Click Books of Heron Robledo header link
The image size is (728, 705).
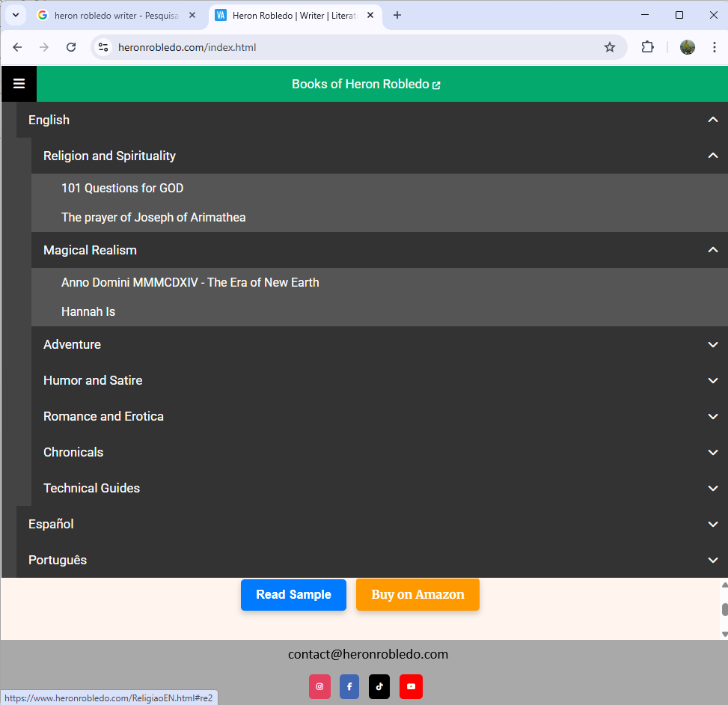click(x=366, y=84)
